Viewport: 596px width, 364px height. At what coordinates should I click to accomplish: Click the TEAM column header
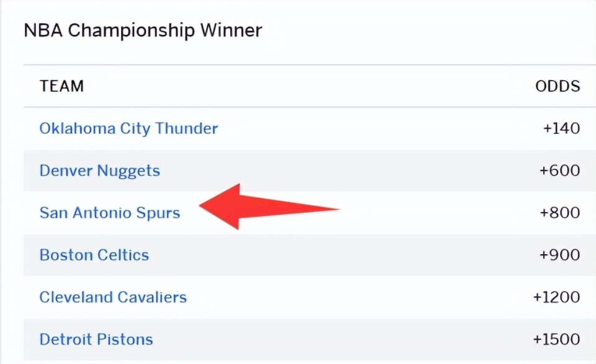pos(61,86)
